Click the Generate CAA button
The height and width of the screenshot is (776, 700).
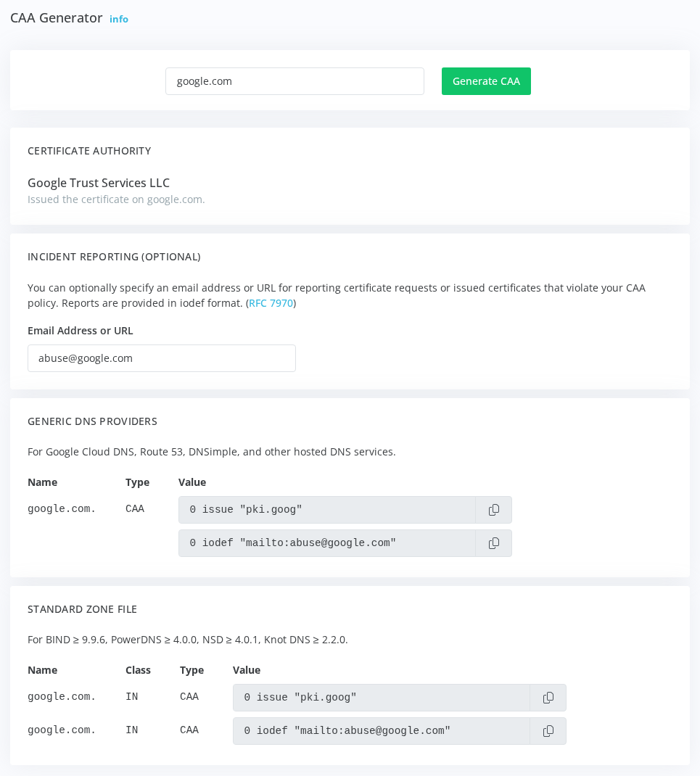click(x=486, y=81)
